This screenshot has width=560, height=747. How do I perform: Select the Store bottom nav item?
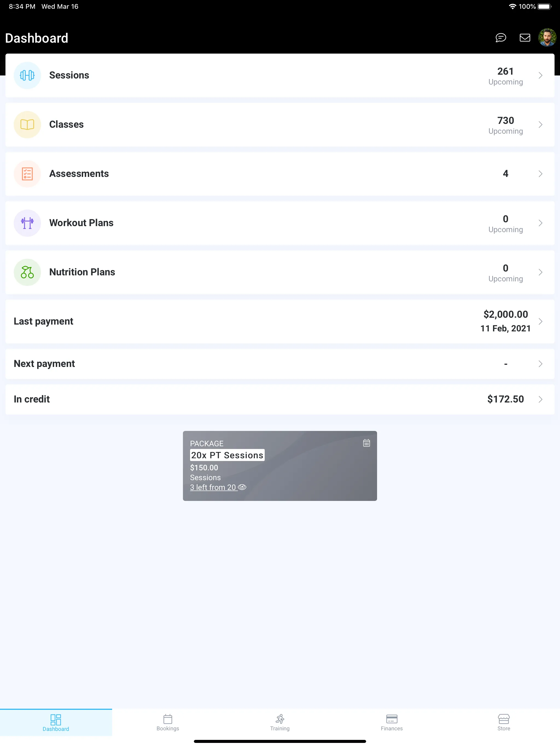coord(504,722)
